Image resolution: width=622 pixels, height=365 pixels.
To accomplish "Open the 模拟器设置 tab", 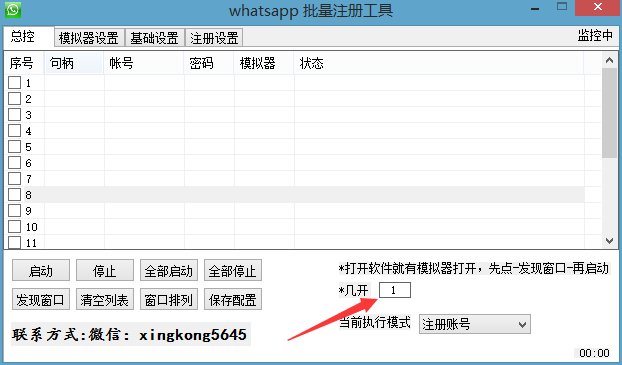I will 89,38.
